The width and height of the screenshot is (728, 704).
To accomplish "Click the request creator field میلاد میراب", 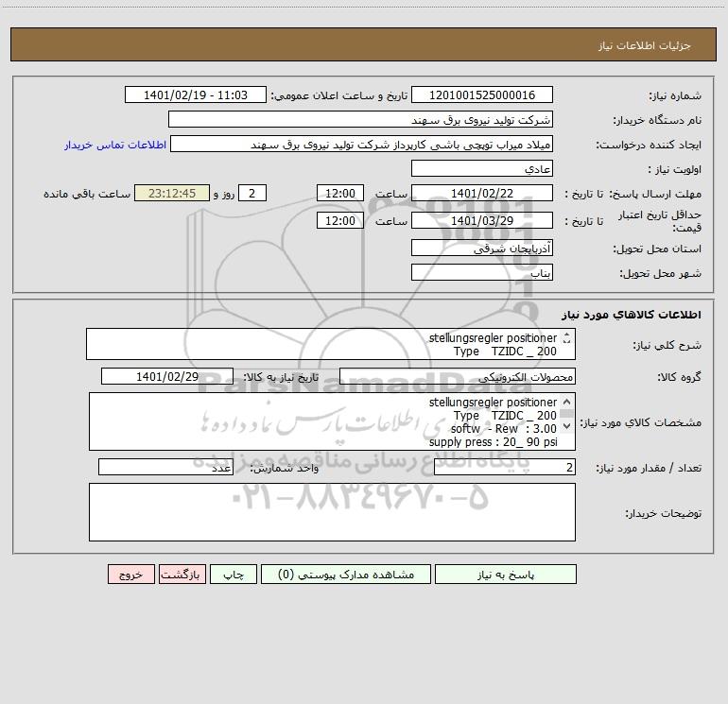I will click(x=361, y=144).
